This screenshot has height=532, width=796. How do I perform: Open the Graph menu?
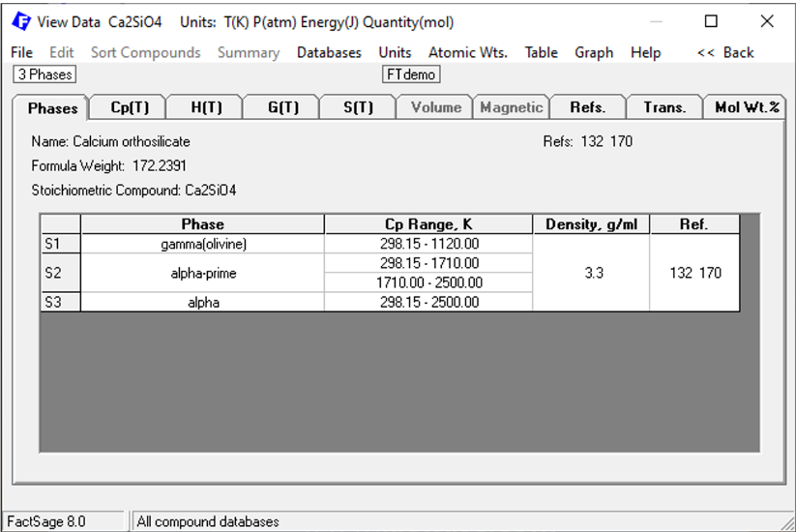tap(594, 53)
